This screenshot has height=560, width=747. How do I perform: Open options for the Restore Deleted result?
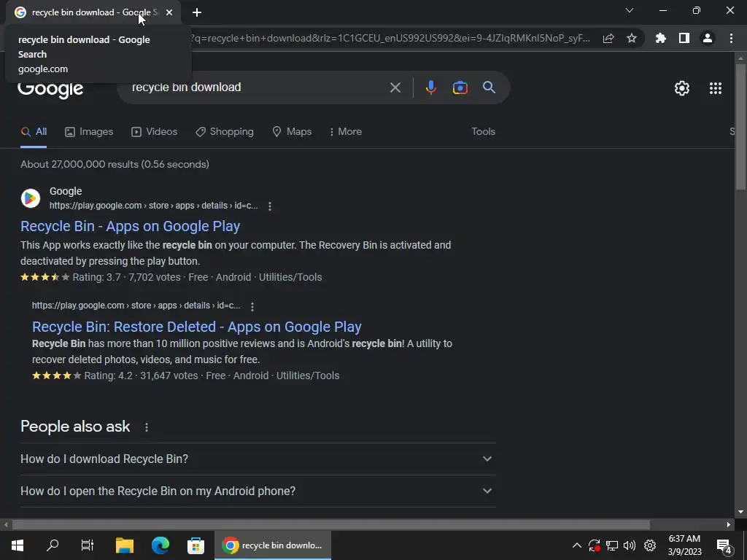coord(252,307)
